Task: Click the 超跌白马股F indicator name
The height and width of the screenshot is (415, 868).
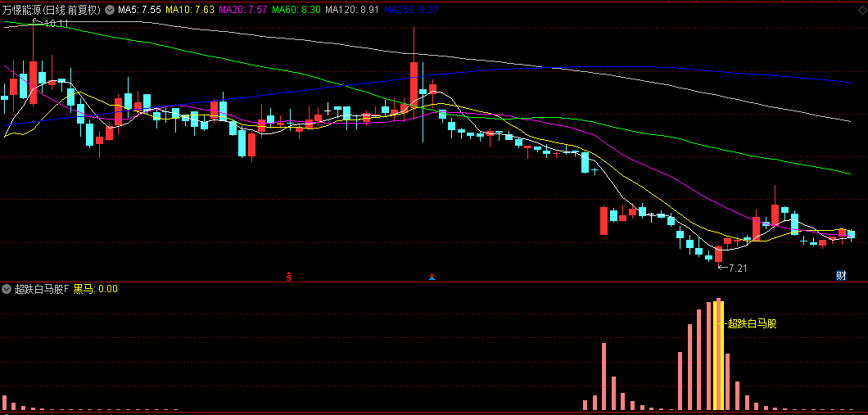Action: (42, 288)
